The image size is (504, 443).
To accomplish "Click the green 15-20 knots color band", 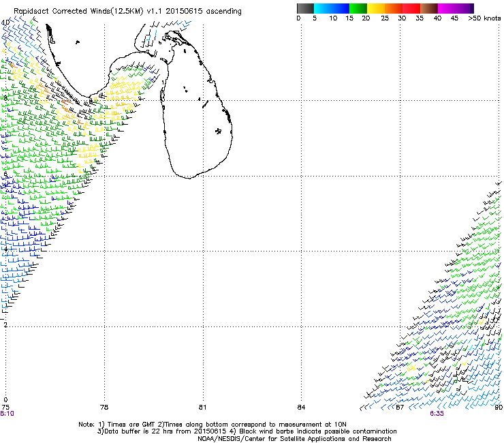I will pos(358,8).
